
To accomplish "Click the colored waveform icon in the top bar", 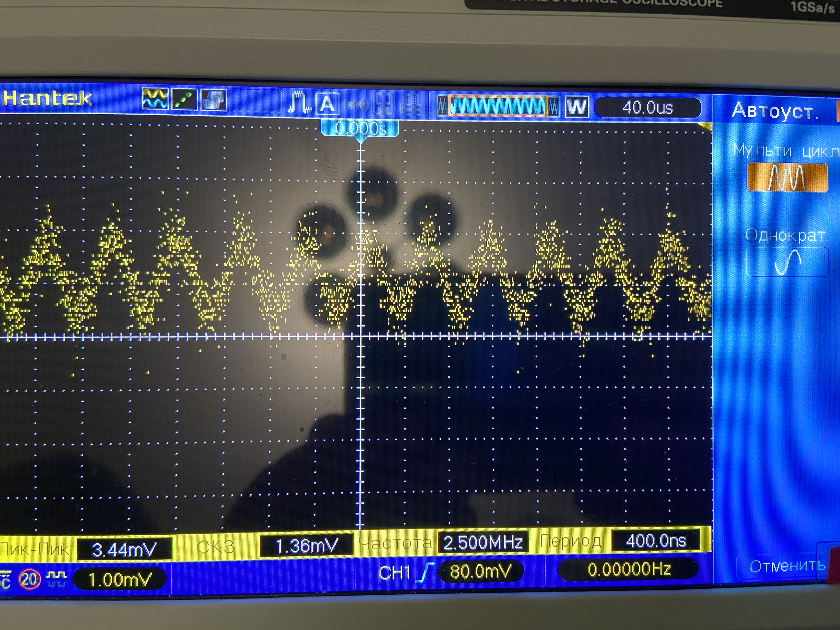I will (x=155, y=99).
